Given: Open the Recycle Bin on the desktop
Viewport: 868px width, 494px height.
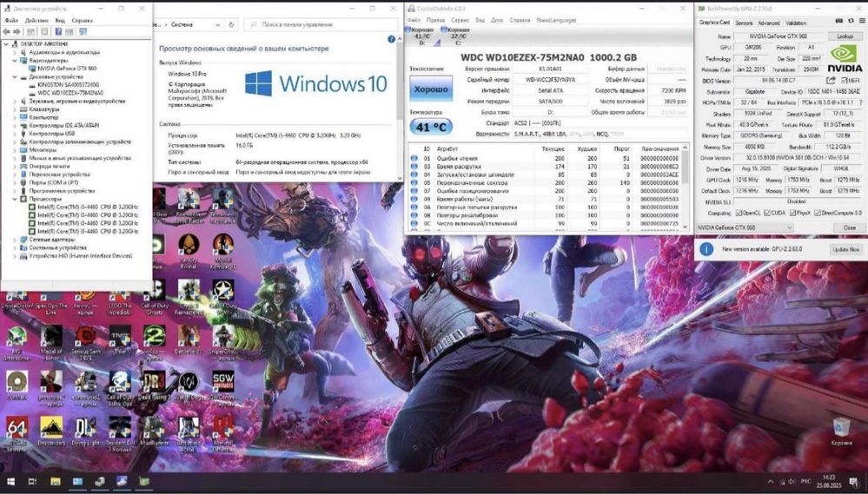Looking at the screenshot, I should (841, 431).
